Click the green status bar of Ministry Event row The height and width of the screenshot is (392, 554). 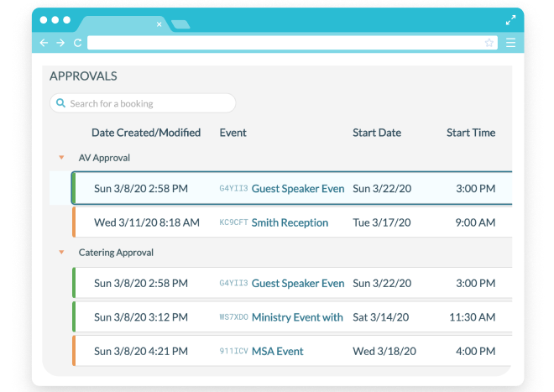[x=74, y=317]
